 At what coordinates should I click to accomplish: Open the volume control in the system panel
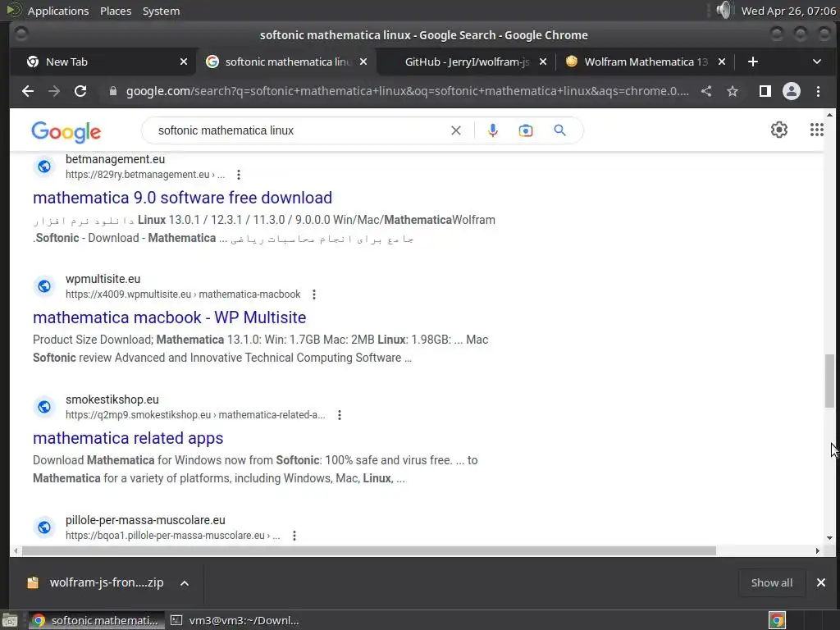[x=724, y=10]
